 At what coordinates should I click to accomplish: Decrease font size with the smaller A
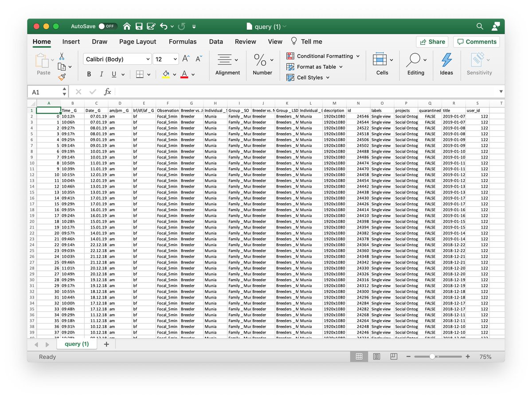coord(199,59)
